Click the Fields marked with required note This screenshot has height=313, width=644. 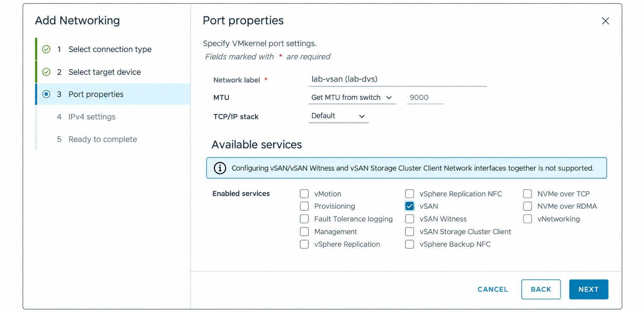click(268, 57)
